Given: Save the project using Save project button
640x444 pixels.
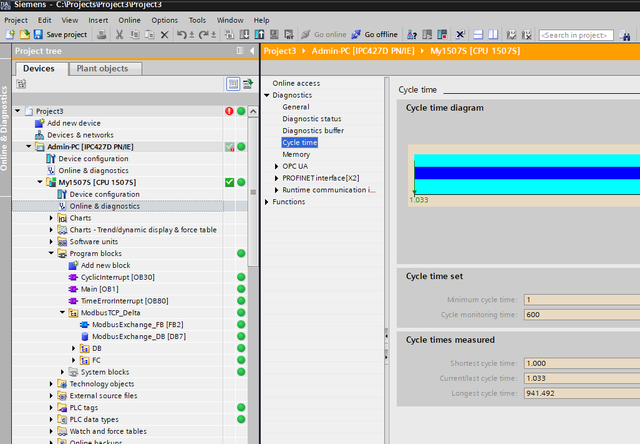Looking at the screenshot, I should 60,35.
